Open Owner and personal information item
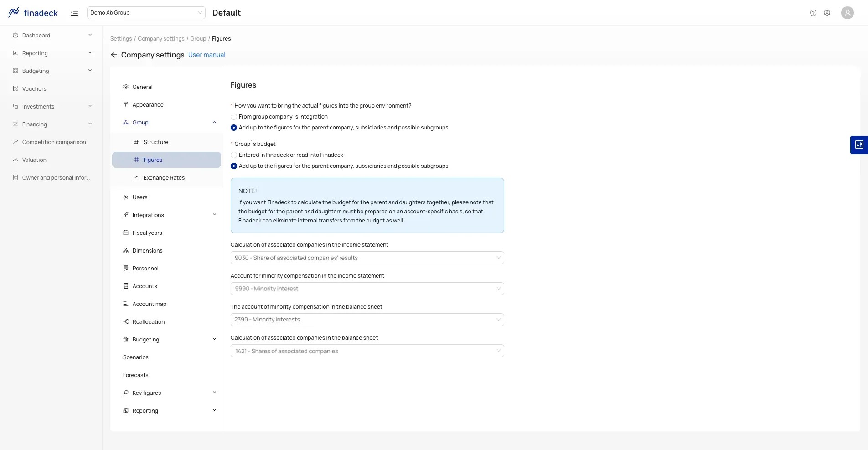Screen dimensions: 868x450 coord(52,177)
